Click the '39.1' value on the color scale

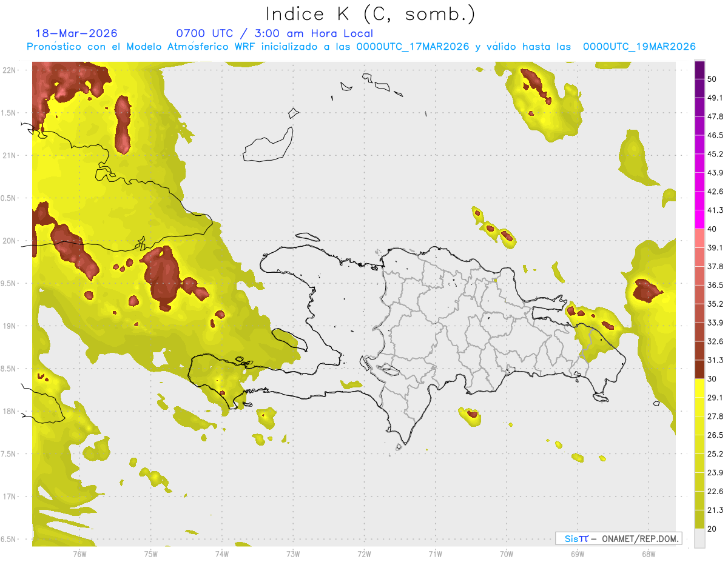(715, 248)
